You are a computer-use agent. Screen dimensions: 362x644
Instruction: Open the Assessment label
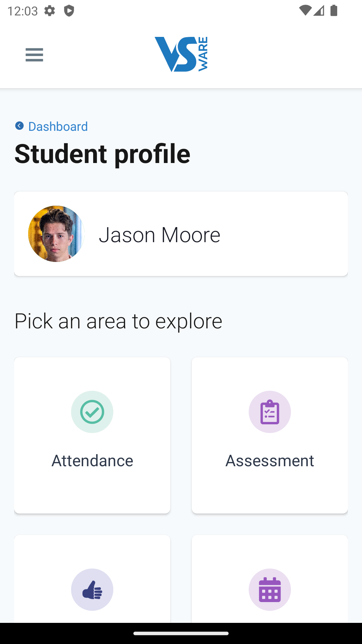(x=270, y=461)
